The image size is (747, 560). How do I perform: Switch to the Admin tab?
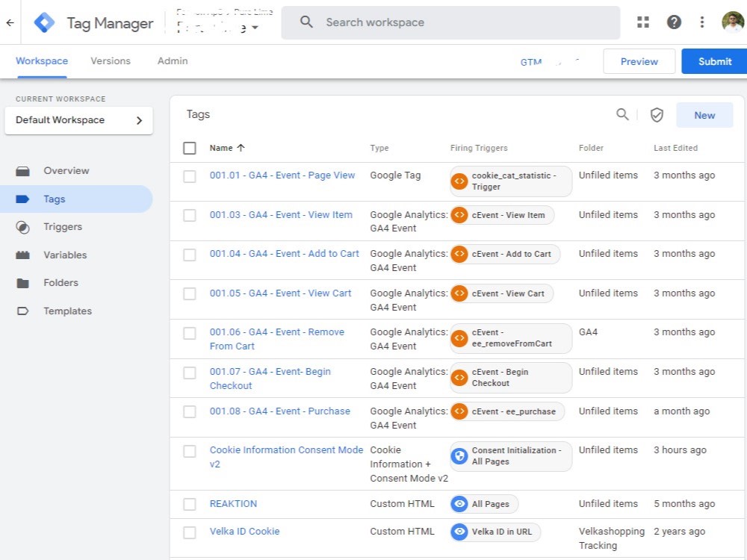coord(173,61)
